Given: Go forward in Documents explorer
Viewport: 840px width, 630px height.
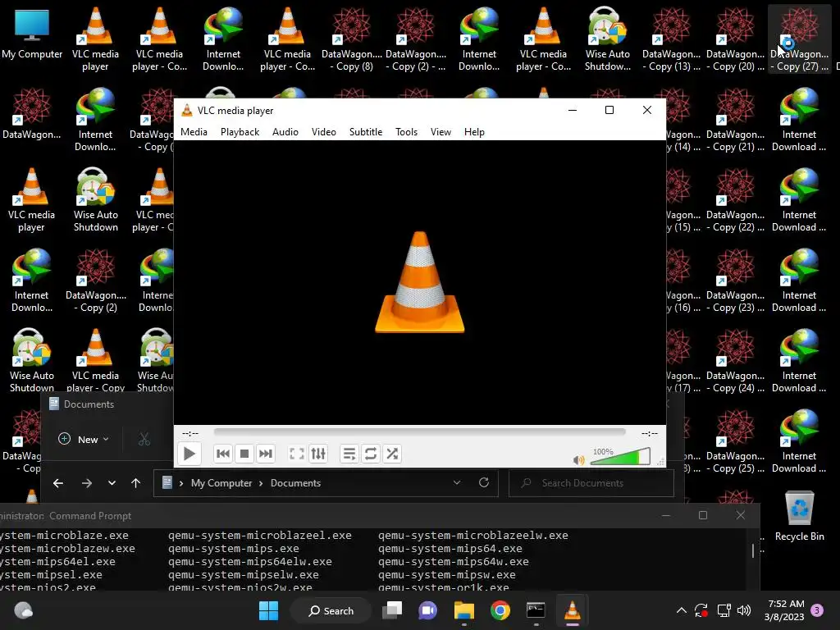Looking at the screenshot, I should (x=87, y=483).
